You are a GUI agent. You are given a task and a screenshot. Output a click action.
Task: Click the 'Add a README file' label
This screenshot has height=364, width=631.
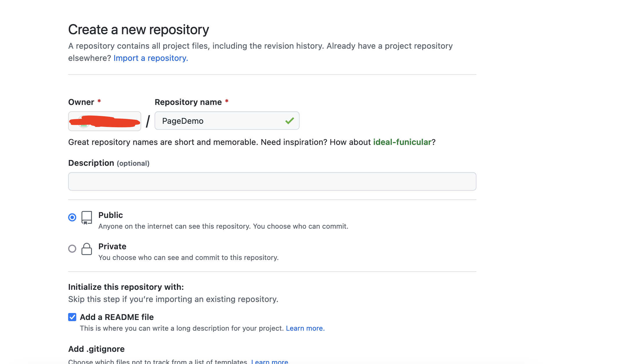pyautogui.click(x=117, y=317)
